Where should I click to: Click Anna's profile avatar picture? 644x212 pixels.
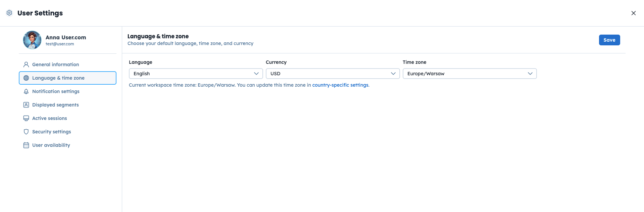[32, 40]
